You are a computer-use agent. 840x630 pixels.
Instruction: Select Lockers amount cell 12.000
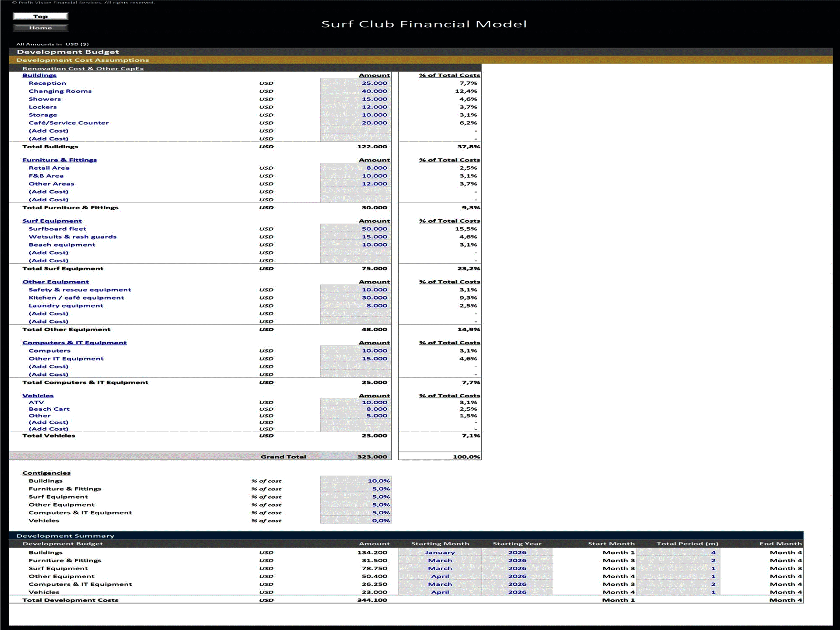pyautogui.click(x=356, y=107)
